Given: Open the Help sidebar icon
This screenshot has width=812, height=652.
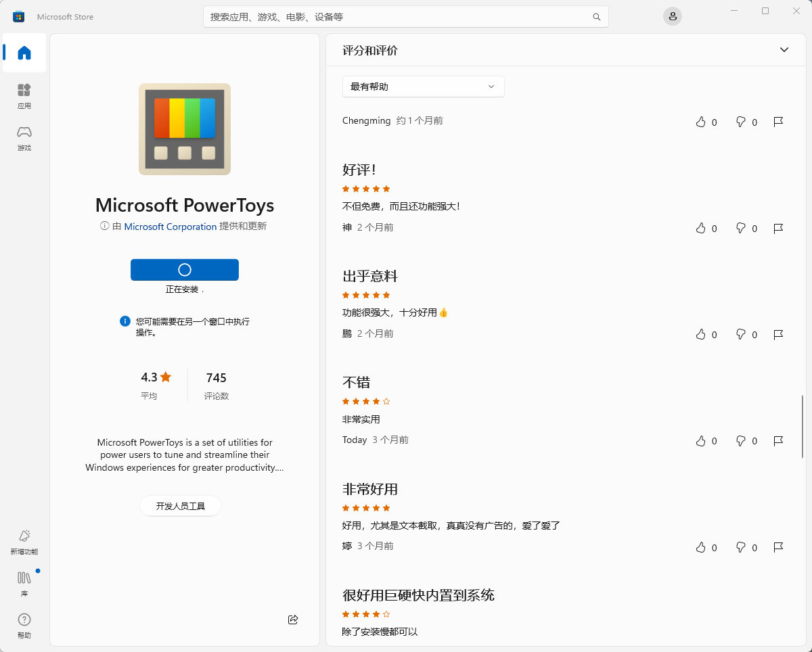Looking at the screenshot, I should pyautogui.click(x=24, y=625).
